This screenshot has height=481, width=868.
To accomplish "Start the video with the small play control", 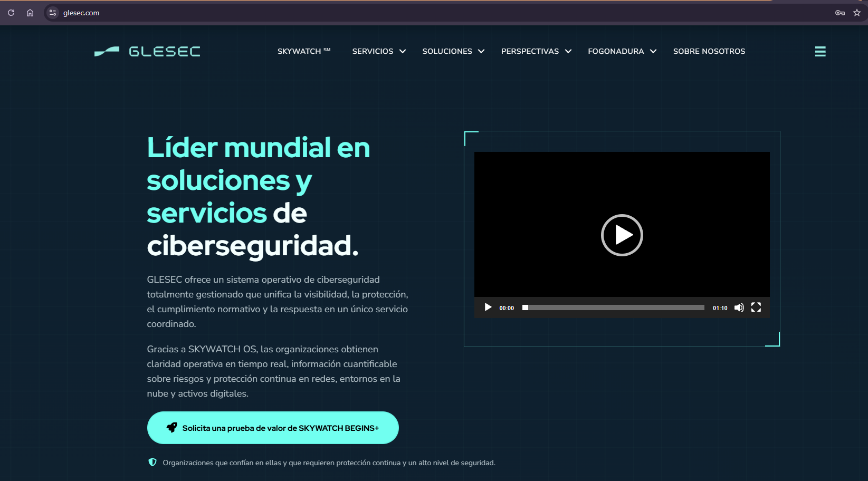I will (x=488, y=307).
